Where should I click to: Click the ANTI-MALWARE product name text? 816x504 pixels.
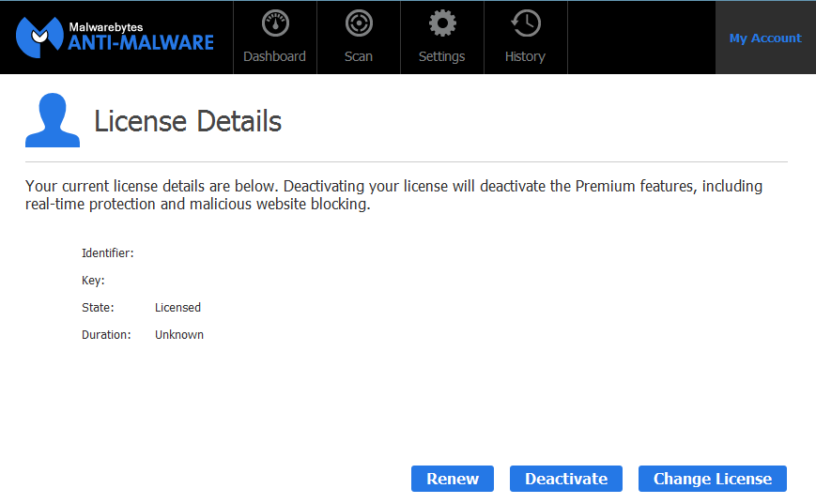pos(141,43)
